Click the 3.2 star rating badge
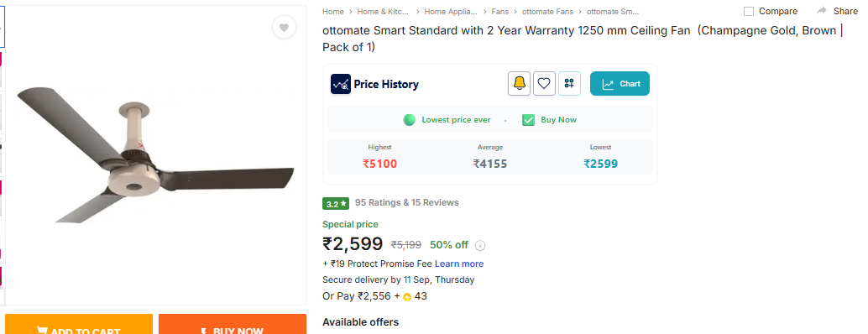 (336, 203)
